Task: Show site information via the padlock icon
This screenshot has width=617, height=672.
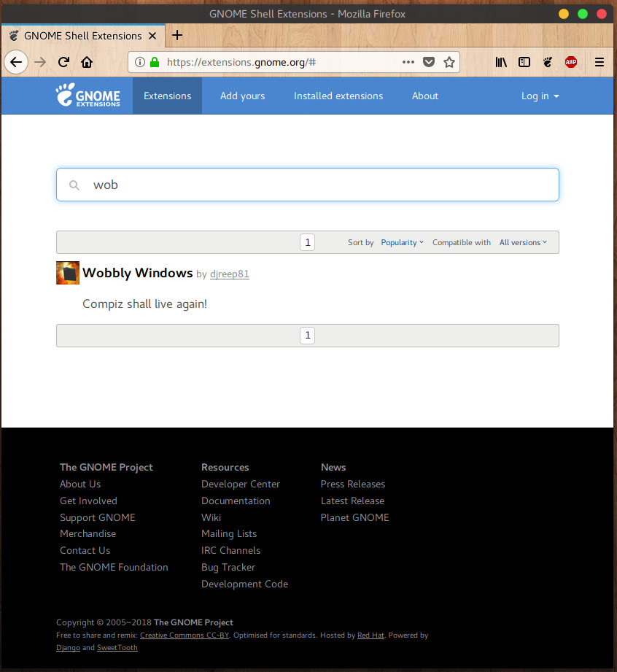Action: pyautogui.click(x=155, y=62)
